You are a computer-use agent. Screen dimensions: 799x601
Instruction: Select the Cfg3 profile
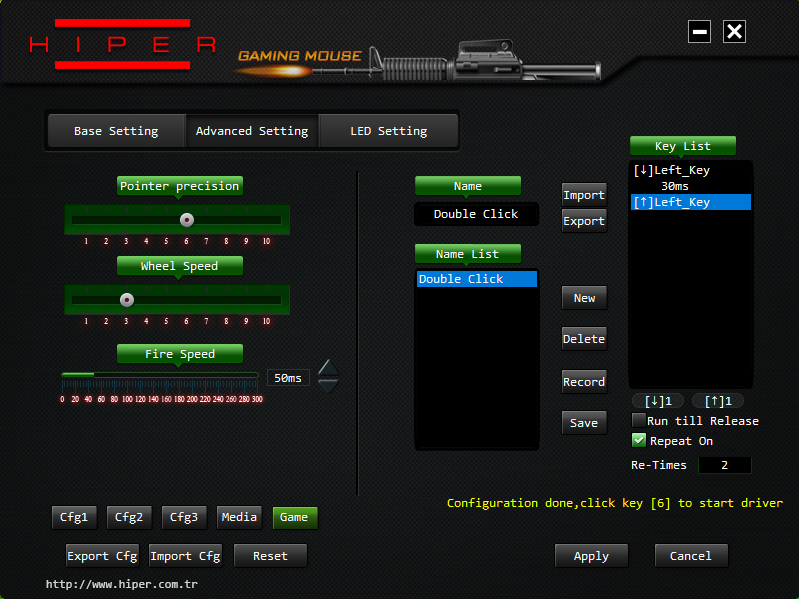click(x=184, y=517)
